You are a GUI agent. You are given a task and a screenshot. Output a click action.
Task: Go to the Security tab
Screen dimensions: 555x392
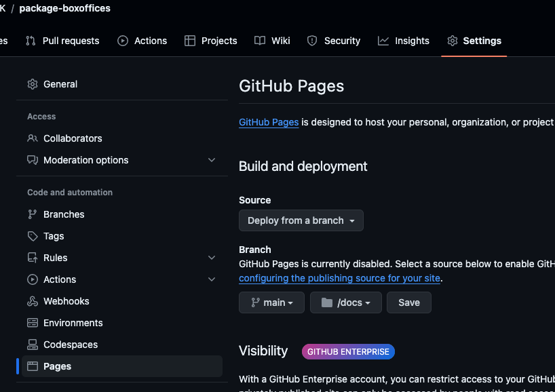click(333, 41)
